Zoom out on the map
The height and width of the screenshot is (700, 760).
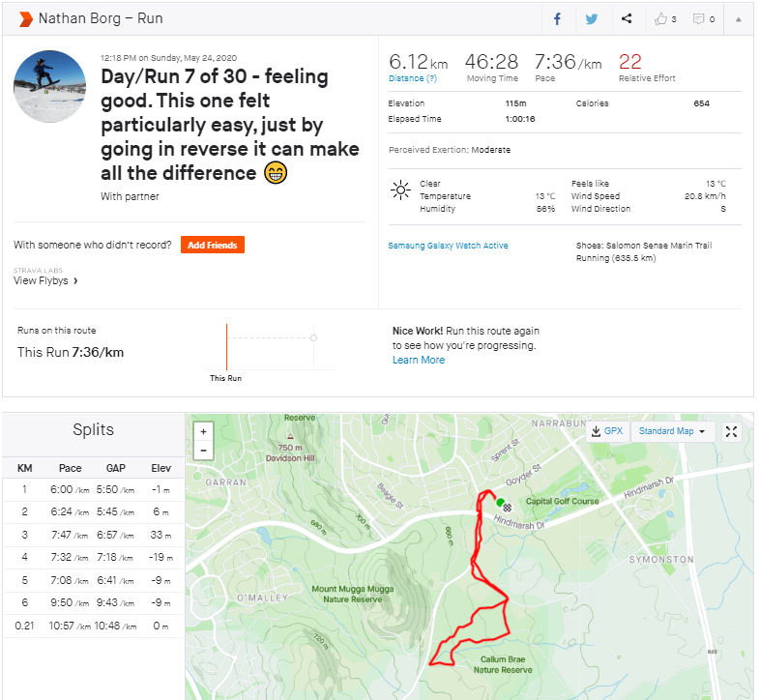(203, 451)
